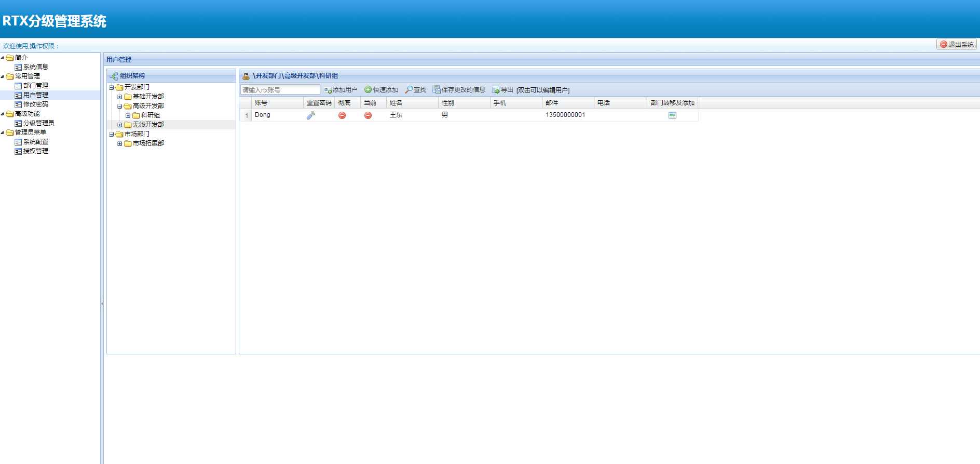Click the 退出系统 logout button

[957, 45]
